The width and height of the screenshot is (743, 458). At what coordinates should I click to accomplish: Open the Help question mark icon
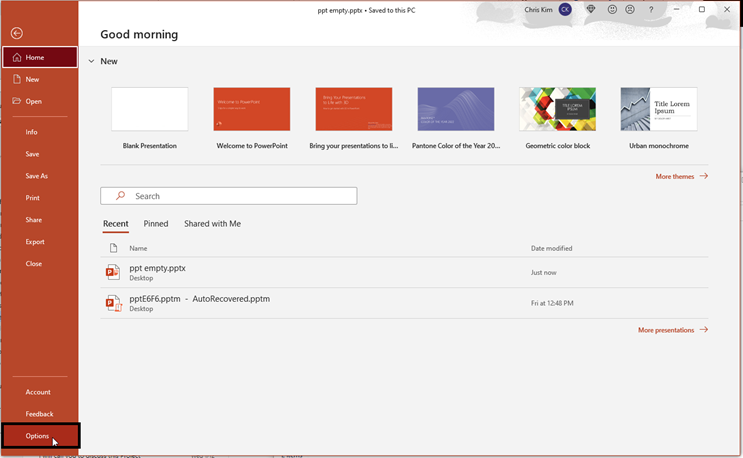(651, 9)
